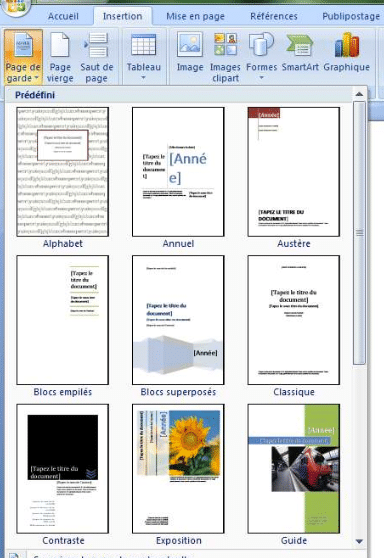The width and height of the screenshot is (384, 558).
Task: Expand the Tableau dropdown arrow
Action: pos(143,78)
